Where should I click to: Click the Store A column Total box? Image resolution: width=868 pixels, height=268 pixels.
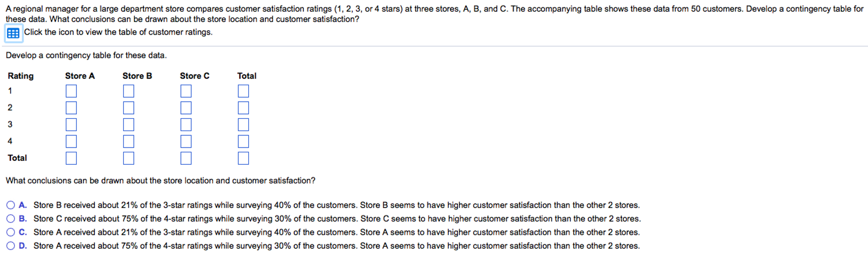point(71,158)
